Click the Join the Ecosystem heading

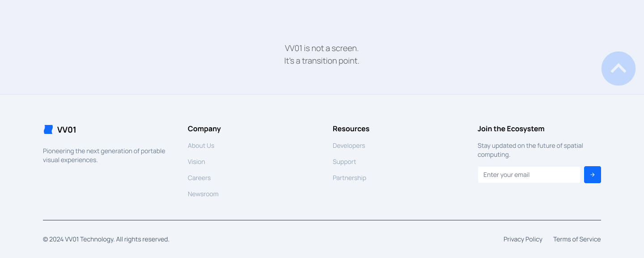tap(511, 129)
